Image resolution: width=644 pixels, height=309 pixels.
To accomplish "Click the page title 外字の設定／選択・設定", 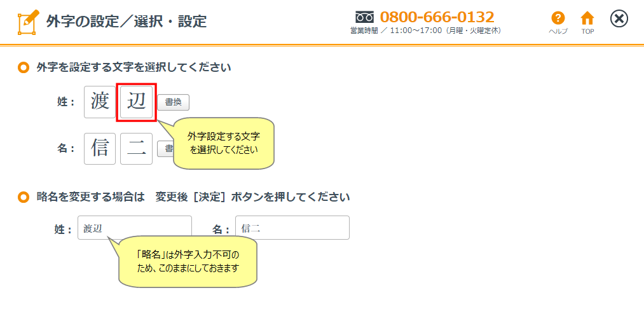I will point(127,21).
